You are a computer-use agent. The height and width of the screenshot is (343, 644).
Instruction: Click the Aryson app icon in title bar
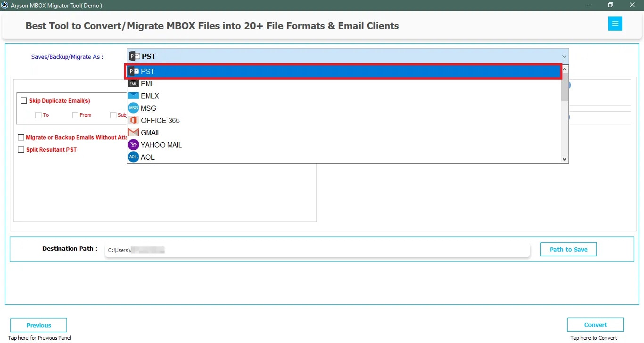pyautogui.click(x=5, y=5)
